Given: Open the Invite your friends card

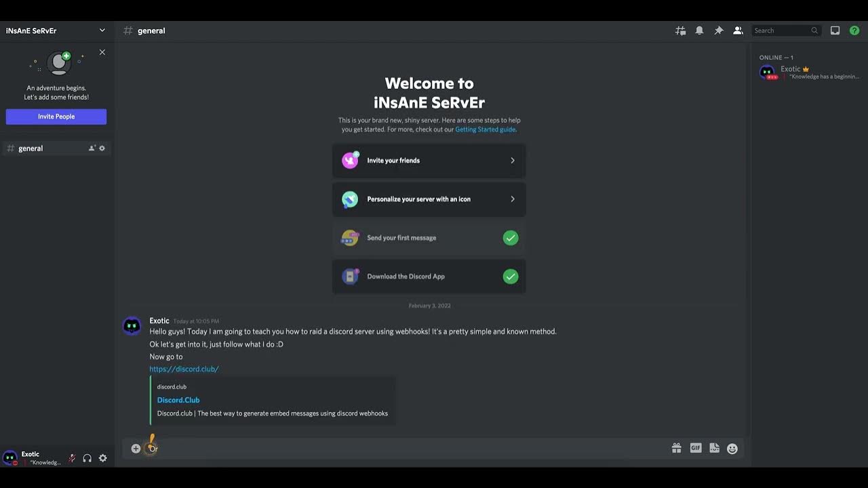Looking at the screenshot, I should tap(429, 161).
